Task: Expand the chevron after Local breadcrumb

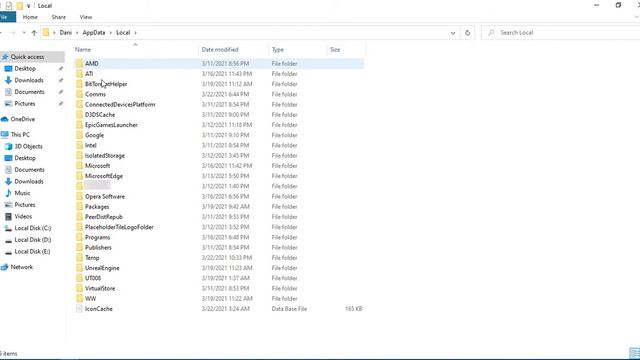Action: 136,33
